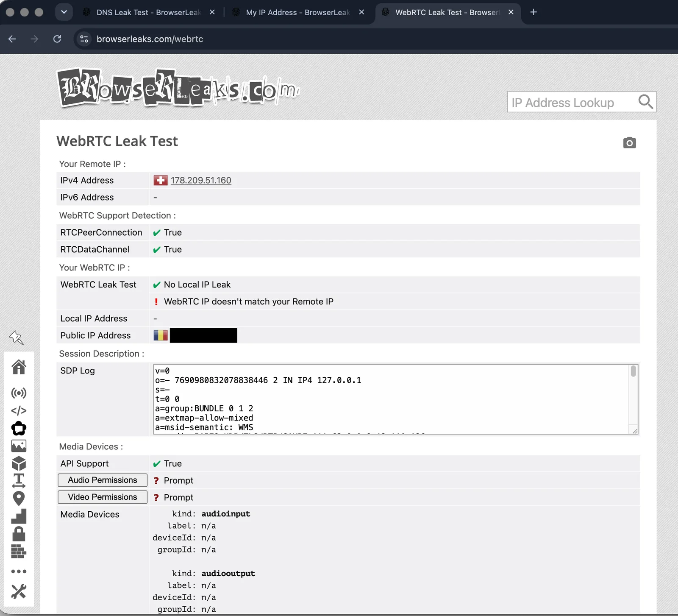Open WebGL report cube icon
The width and height of the screenshot is (678, 616).
(19, 463)
